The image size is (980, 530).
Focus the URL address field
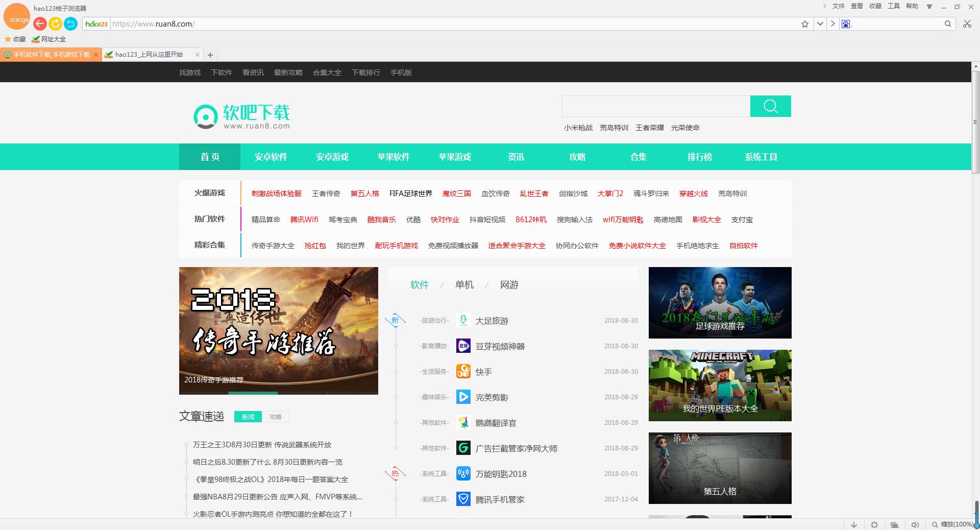[x=454, y=24]
